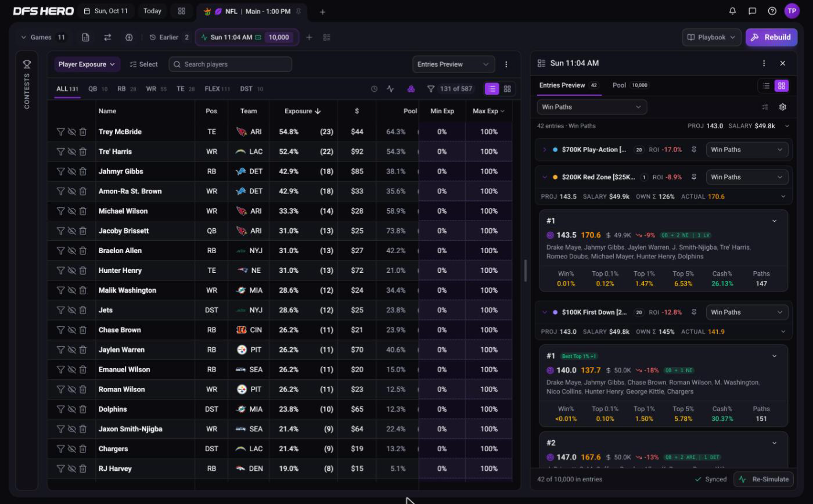This screenshot has height=504, width=813.
Task: Switch entries panel to card grid view
Action: coord(782,85)
